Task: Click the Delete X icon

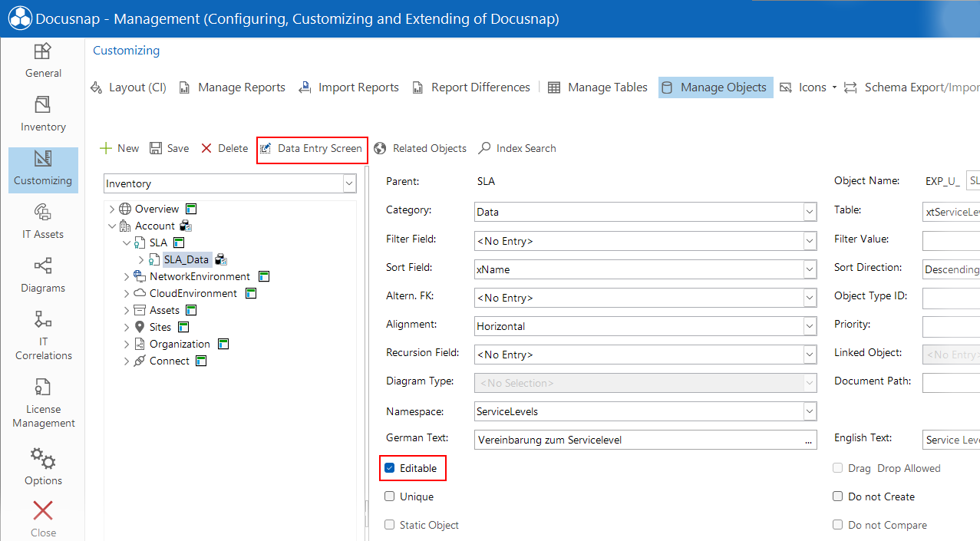Action: 206,148
